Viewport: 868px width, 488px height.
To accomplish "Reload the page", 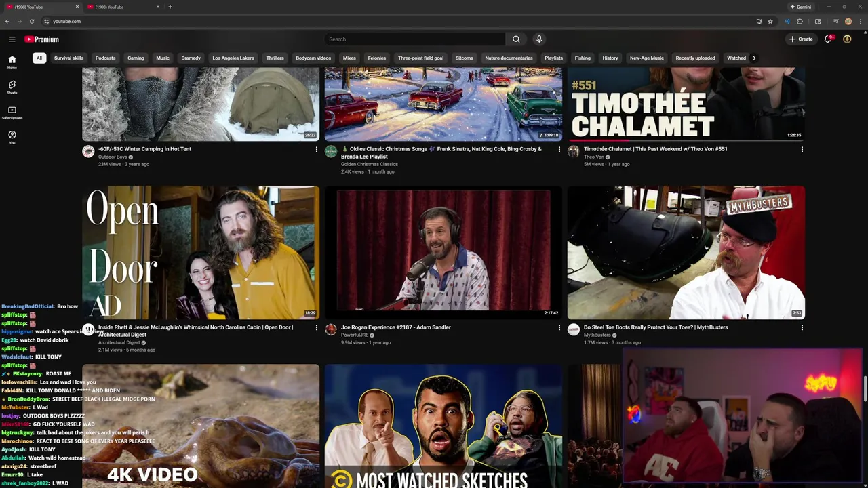I will point(31,21).
